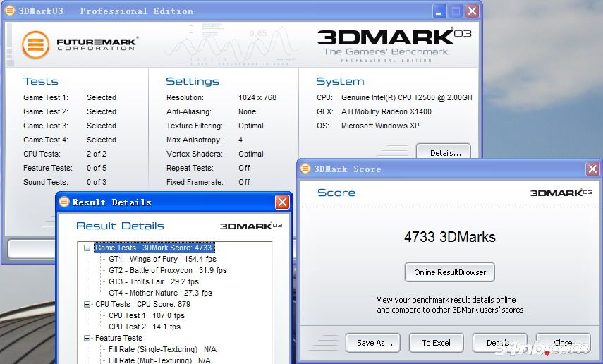
Task: Close the Result Details window
Action: (282, 202)
